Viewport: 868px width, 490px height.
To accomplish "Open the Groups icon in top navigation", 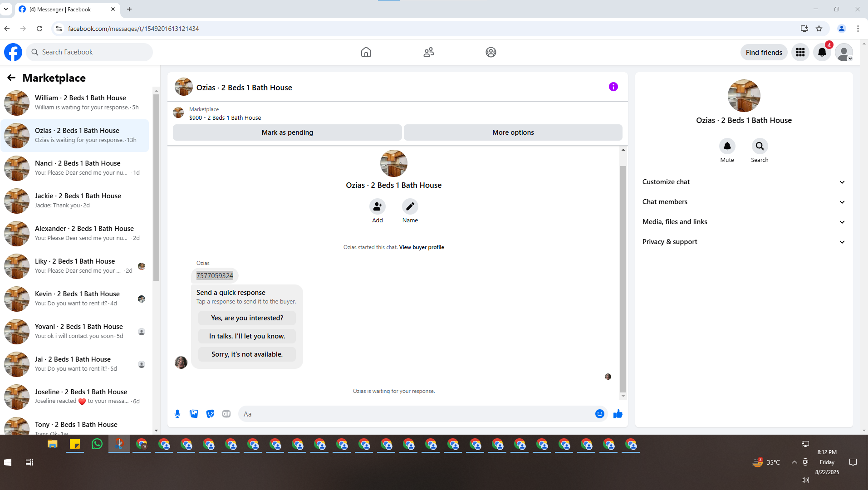I will pyautogui.click(x=490, y=52).
